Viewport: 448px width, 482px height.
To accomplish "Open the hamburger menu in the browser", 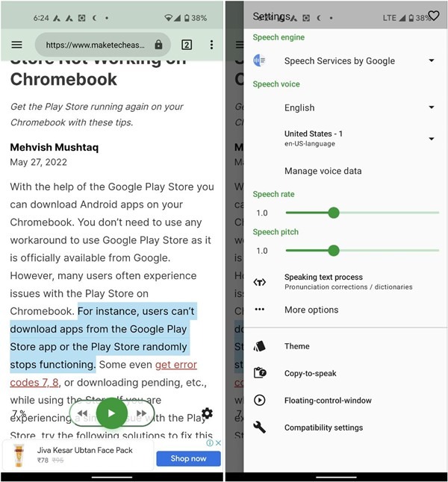I will tap(17, 45).
